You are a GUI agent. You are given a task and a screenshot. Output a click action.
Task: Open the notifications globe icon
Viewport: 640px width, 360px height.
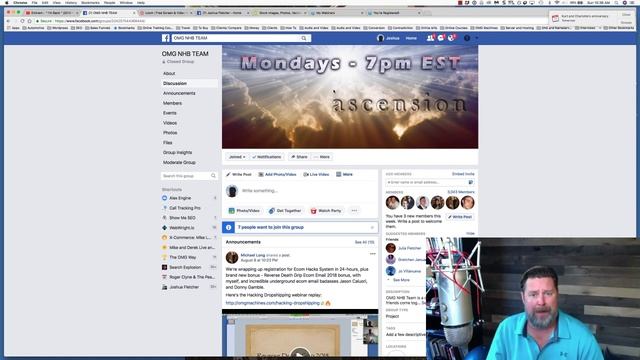tap(451, 38)
